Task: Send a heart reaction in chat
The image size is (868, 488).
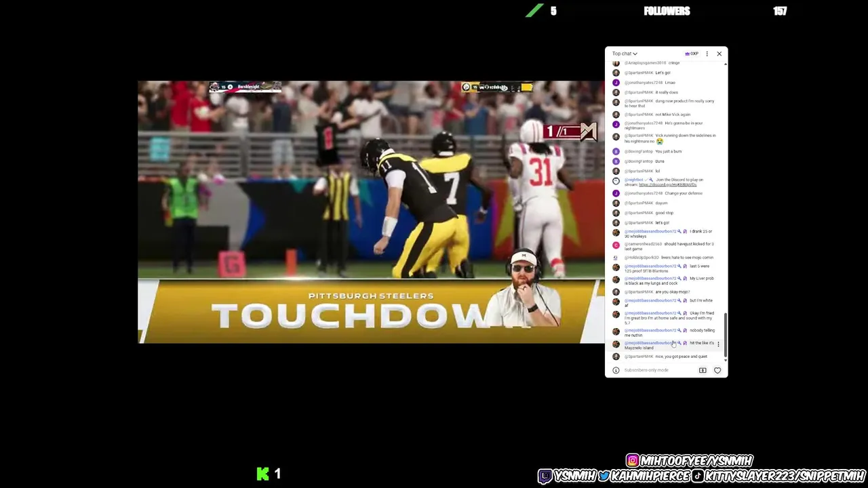Action: (x=717, y=370)
